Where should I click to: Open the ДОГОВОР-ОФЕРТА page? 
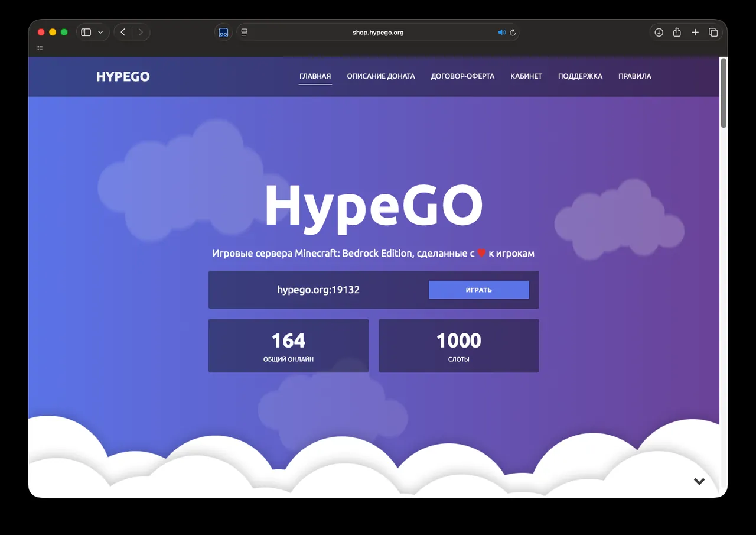click(462, 76)
